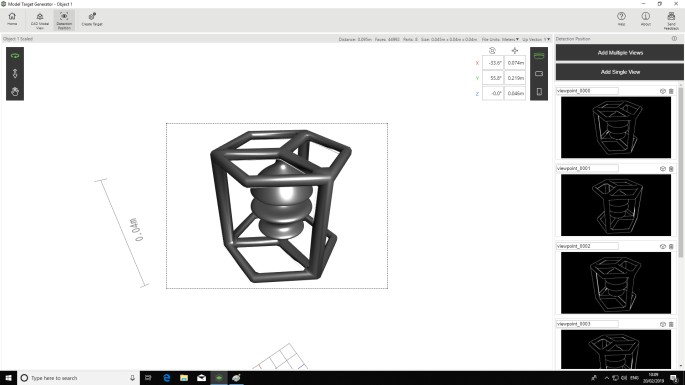Open File Explorer from taskbar
This screenshot has height=385, width=685.
pos(184,378)
